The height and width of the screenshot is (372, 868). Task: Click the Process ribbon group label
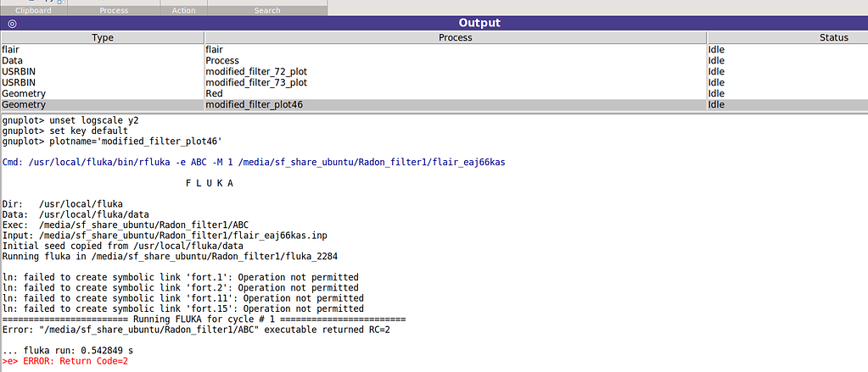pyautogui.click(x=114, y=10)
